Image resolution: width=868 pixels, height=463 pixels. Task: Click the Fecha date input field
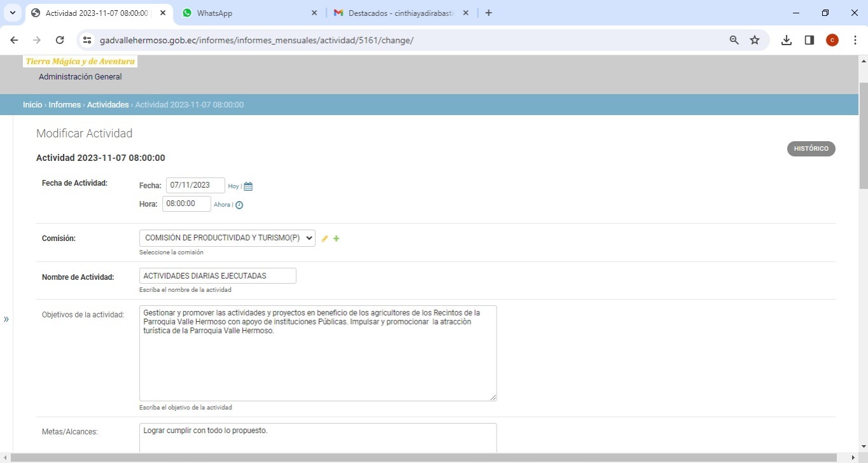click(x=195, y=185)
